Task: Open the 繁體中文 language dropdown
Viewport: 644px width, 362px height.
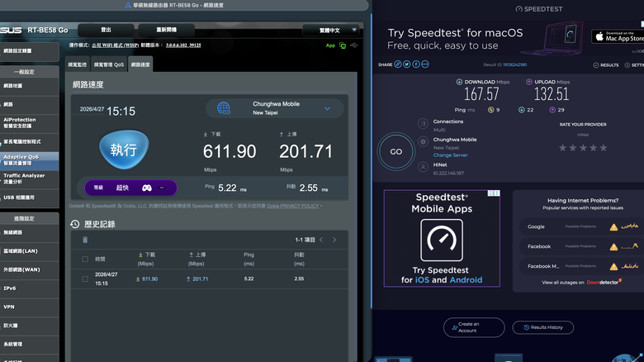Action: [x=330, y=30]
